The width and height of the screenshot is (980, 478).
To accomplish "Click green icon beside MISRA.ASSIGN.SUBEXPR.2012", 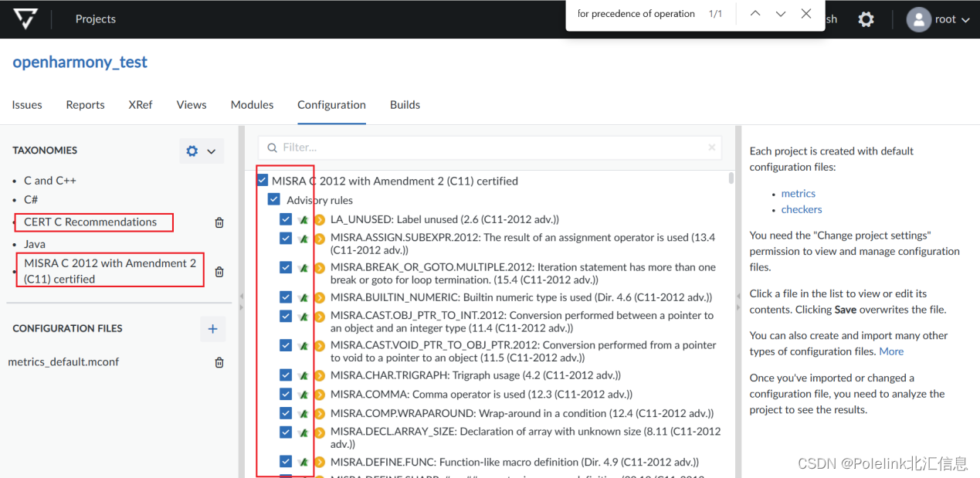I will [303, 239].
